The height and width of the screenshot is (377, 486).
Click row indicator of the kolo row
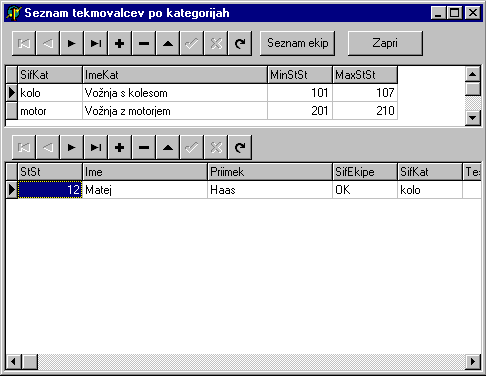click(x=12, y=93)
